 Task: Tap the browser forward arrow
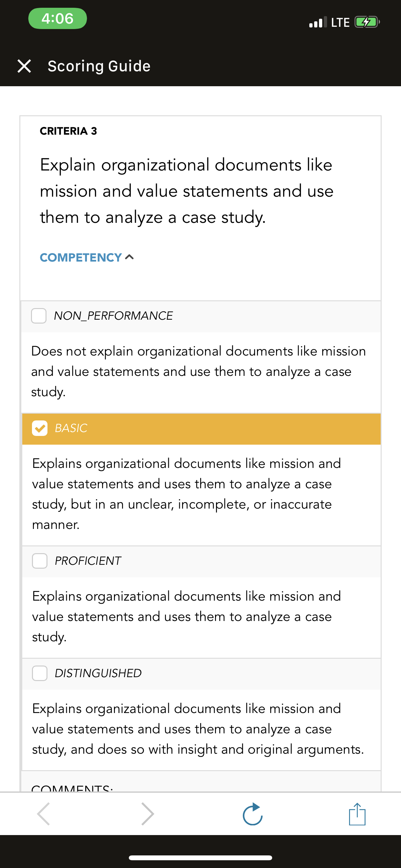click(148, 814)
